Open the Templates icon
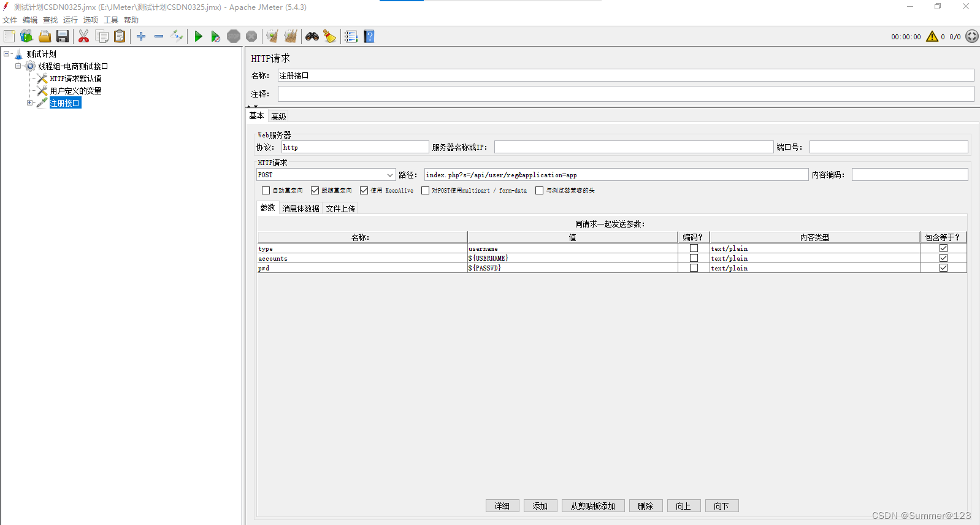This screenshot has height=525, width=980. (26, 37)
